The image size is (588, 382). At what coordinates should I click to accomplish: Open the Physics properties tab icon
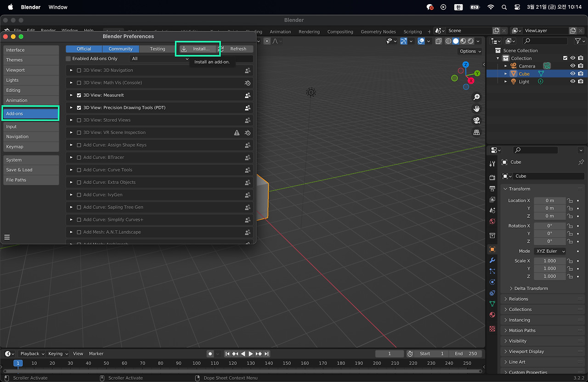492,282
